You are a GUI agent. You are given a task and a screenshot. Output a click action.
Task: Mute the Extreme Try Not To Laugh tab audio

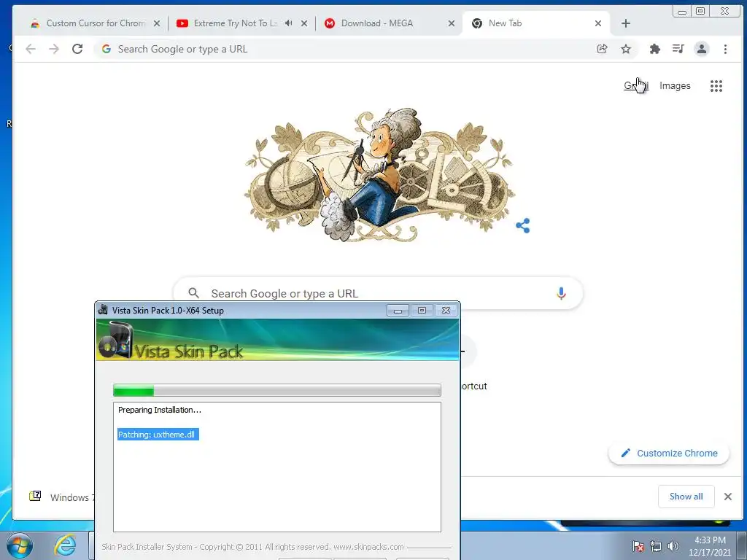(288, 23)
